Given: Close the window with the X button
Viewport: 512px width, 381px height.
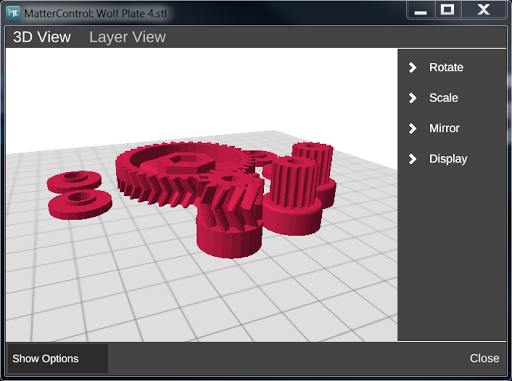Looking at the screenshot, I should [x=483, y=10].
